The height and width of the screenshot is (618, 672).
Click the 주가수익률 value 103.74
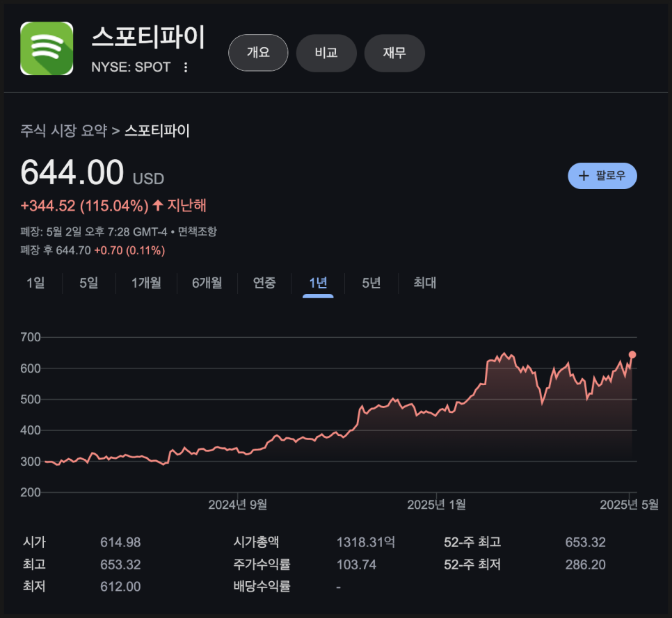click(x=356, y=564)
